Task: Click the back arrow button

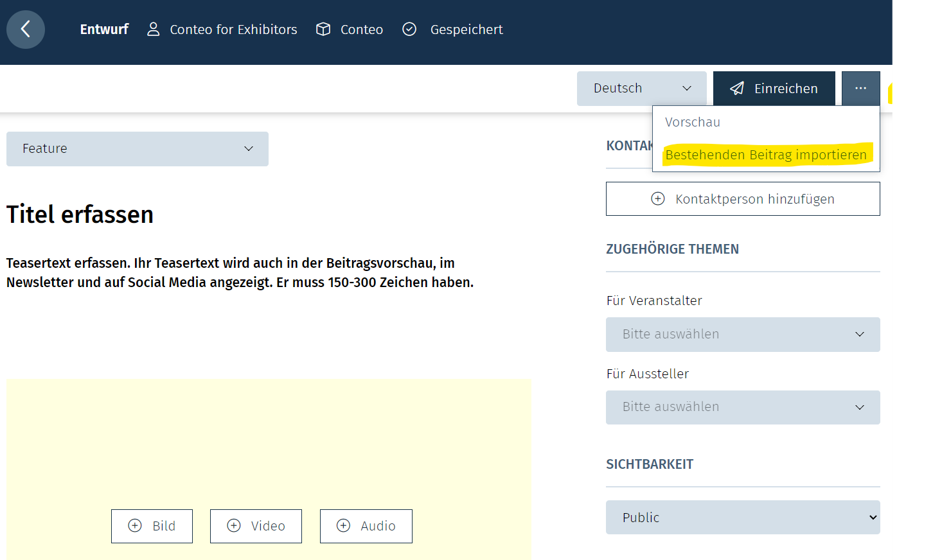Action: (26, 30)
